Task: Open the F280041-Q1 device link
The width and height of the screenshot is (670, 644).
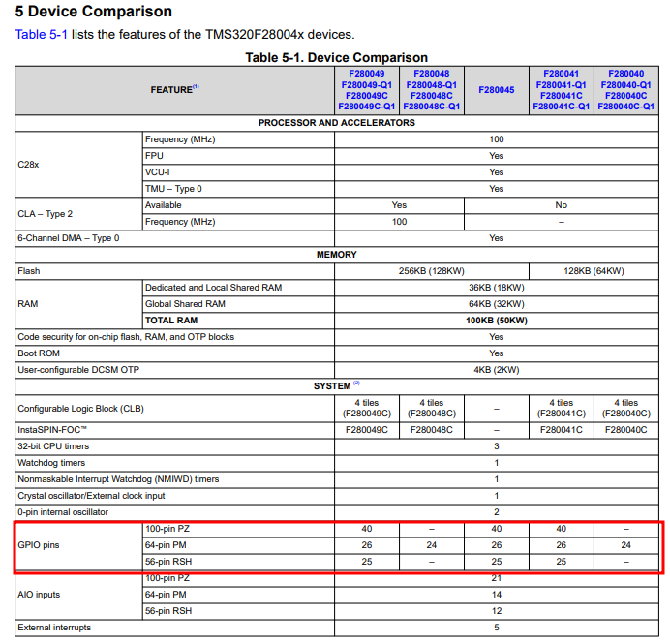Action: click(561, 84)
